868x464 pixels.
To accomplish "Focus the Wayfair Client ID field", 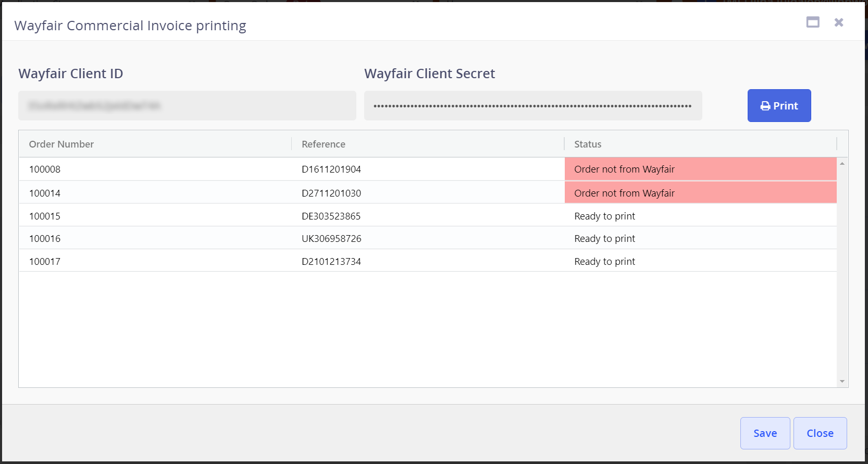I will coord(187,106).
